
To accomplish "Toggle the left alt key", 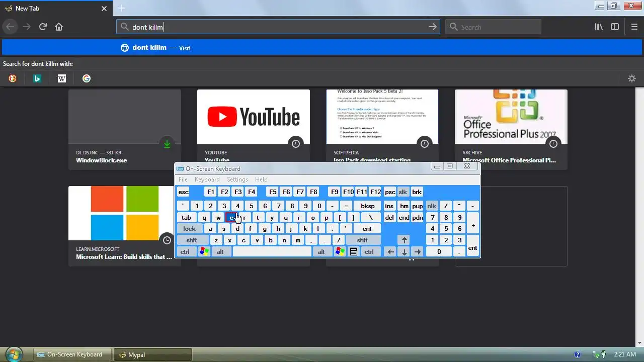I will (x=220, y=252).
